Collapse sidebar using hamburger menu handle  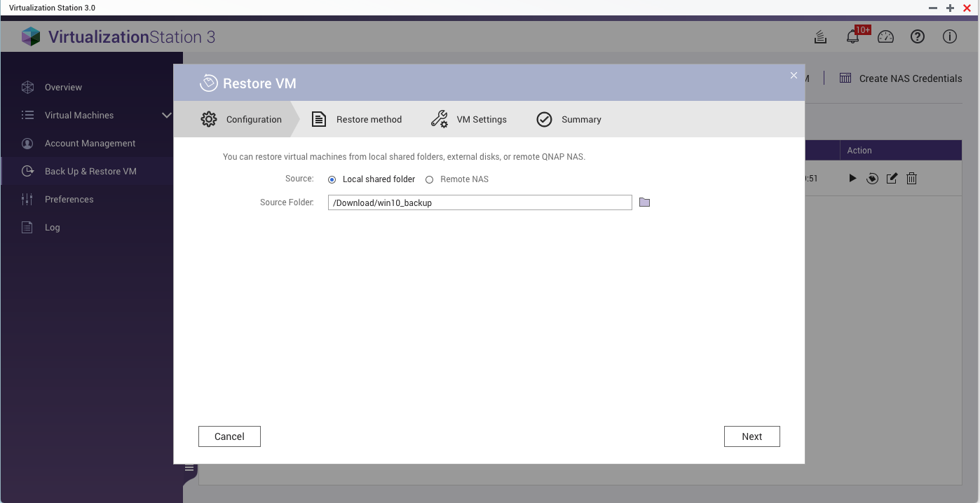[x=189, y=468]
